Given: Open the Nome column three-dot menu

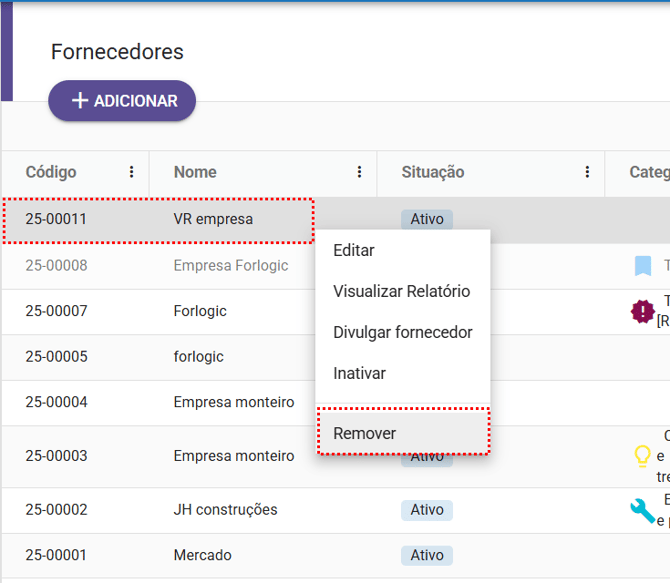Looking at the screenshot, I should coord(359,172).
